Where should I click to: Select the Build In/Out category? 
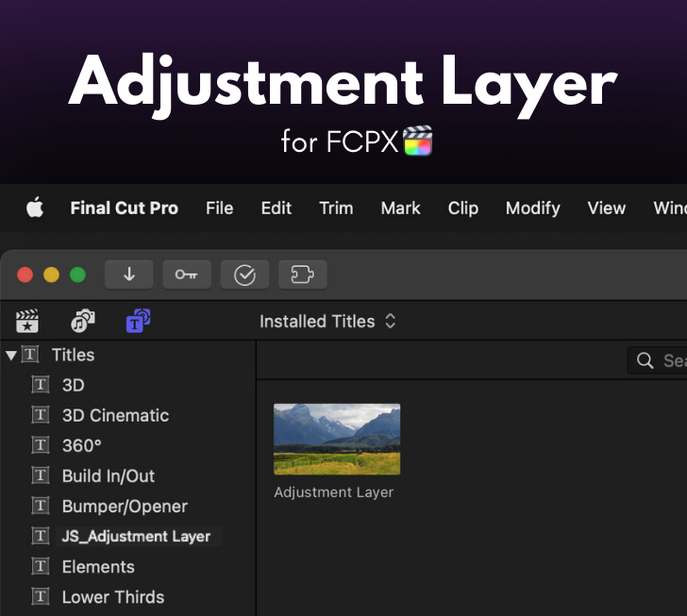coord(109,475)
